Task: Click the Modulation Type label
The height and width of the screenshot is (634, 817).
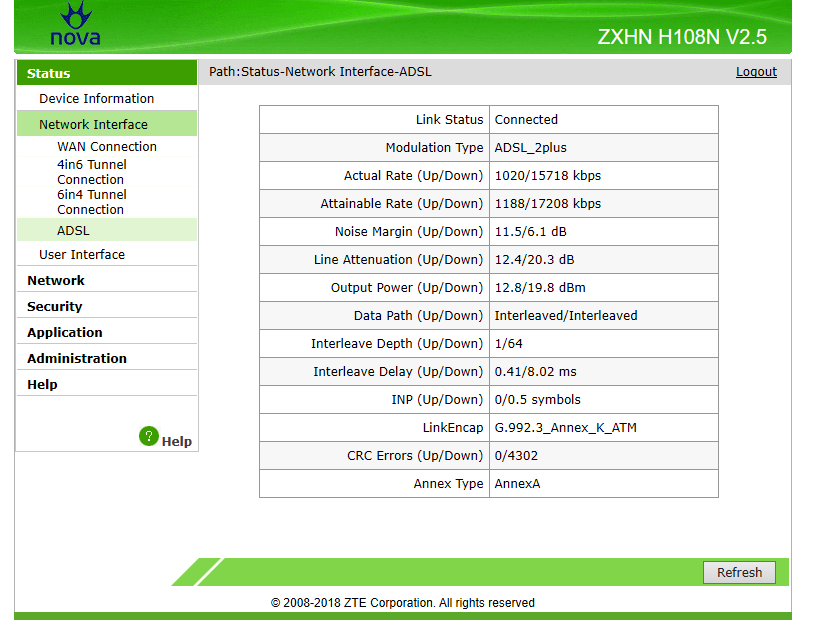Action: (x=435, y=148)
